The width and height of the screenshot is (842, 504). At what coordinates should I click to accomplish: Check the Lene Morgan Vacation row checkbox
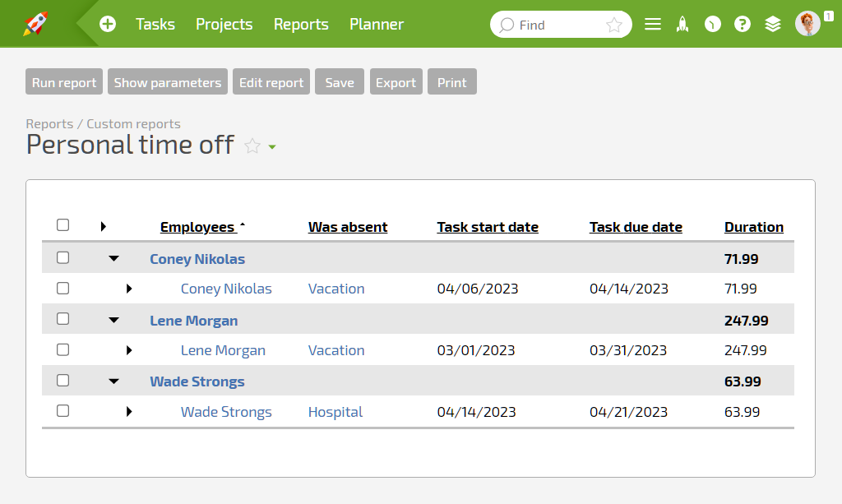[x=62, y=349]
